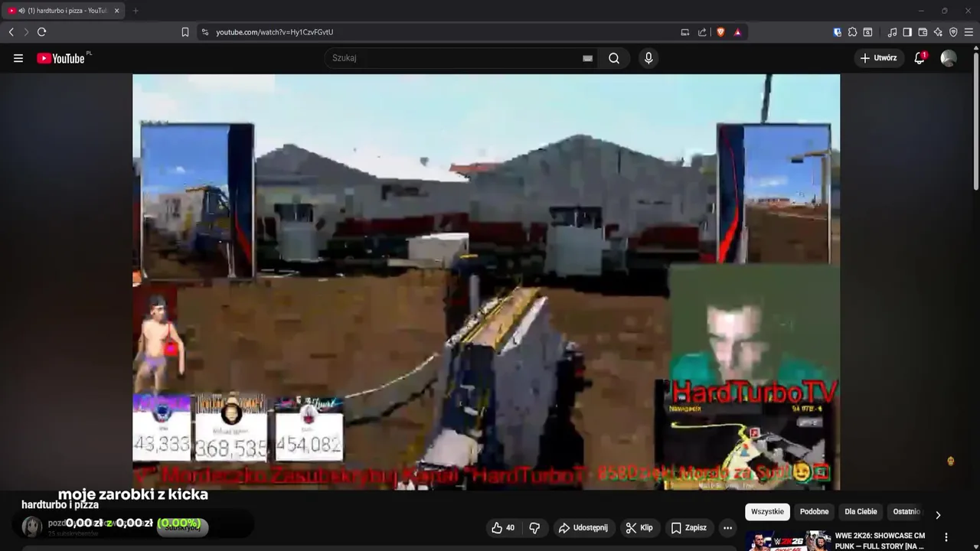Viewport: 980px width, 551px height.
Task: Open the WWE 2K26 Showcase video thumbnail
Action: 788,541
